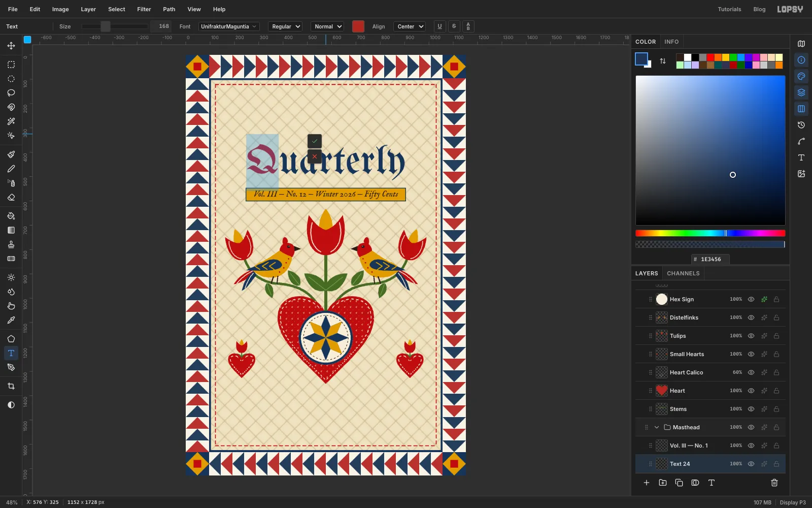Image resolution: width=812 pixels, height=508 pixels.
Task: Select the Polygon shape tool
Action: (11, 339)
